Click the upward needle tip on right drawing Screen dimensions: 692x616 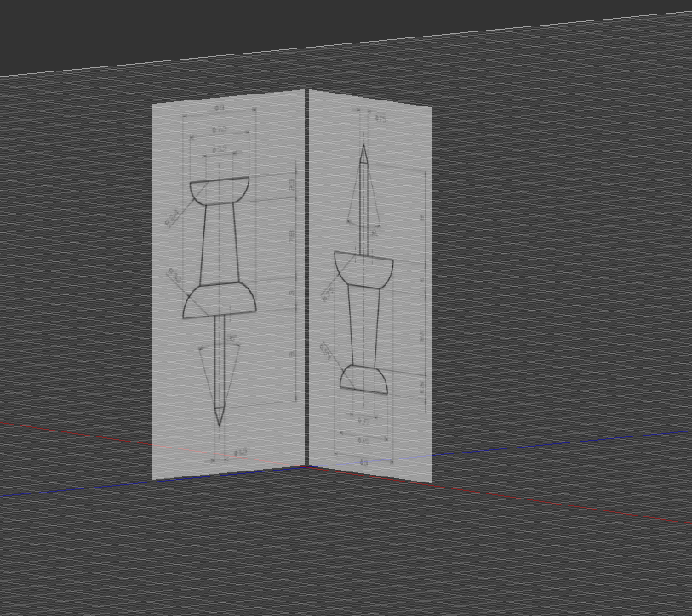tap(363, 148)
